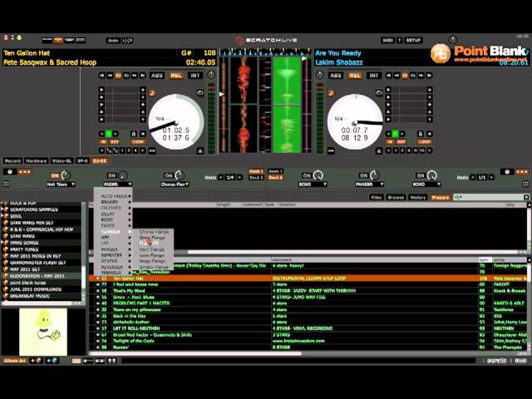
Task: Increase right effects unit beats multiplier
Action: click(x=491, y=177)
